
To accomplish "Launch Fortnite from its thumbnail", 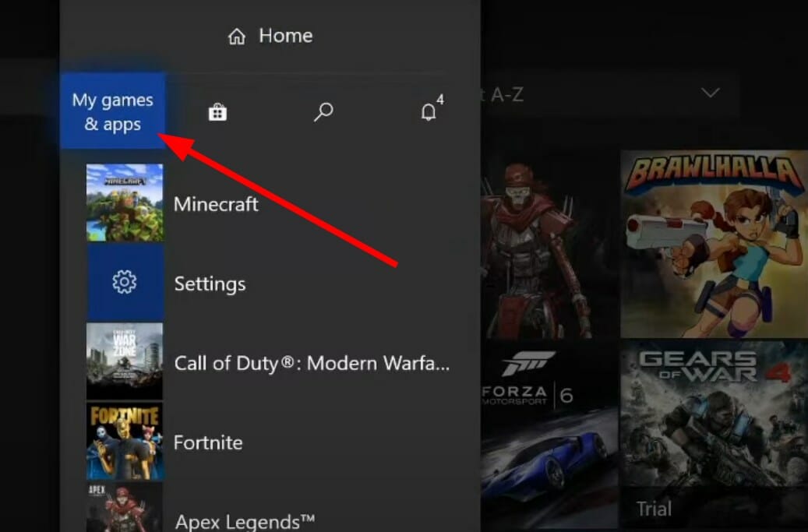I will [x=125, y=442].
